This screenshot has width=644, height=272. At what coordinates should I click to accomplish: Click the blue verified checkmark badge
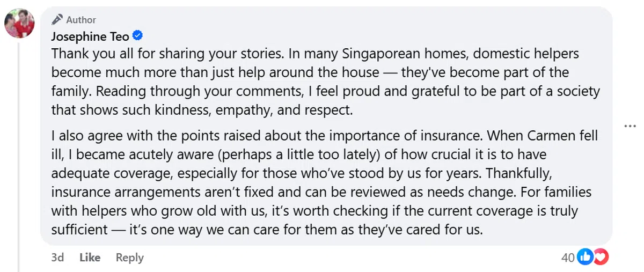[x=137, y=36]
